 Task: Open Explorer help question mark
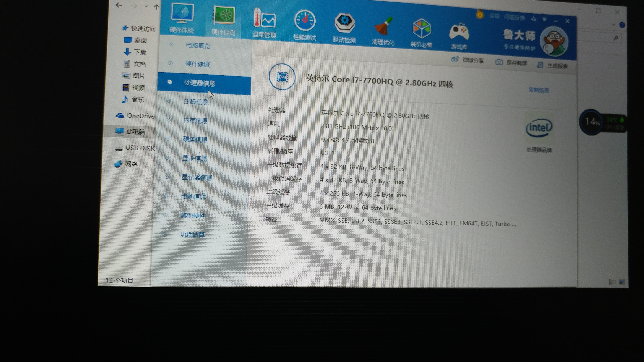click(x=622, y=25)
